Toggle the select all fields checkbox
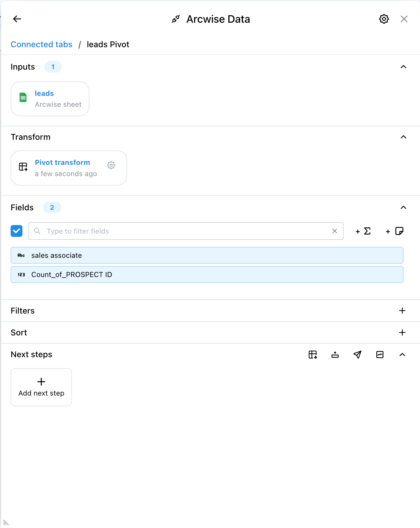Viewport: 420px width, 528px height. coord(17,231)
